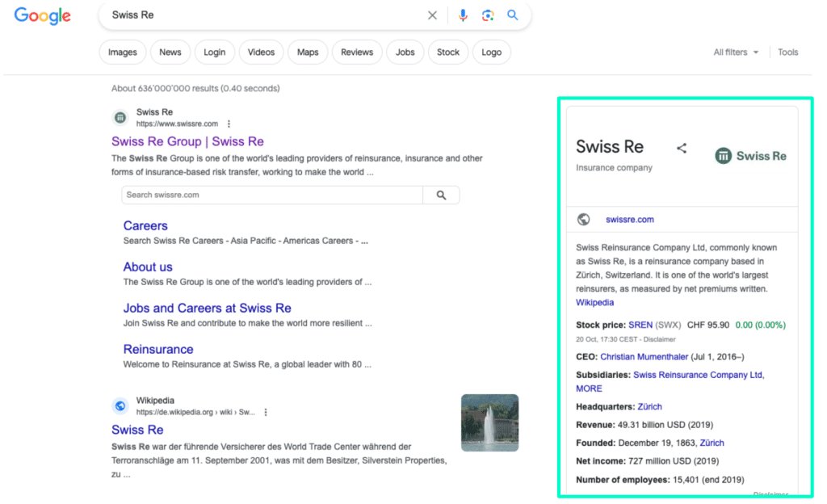Viewport: 827px width, 504px height.
Task: Click the 'About 636'000'000 results' text
Action: tap(195, 88)
